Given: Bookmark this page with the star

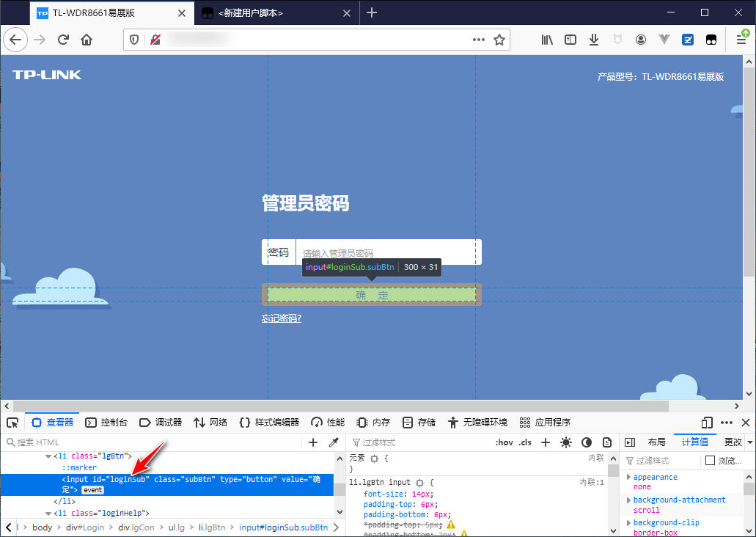Looking at the screenshot, I should coord(499,40).
